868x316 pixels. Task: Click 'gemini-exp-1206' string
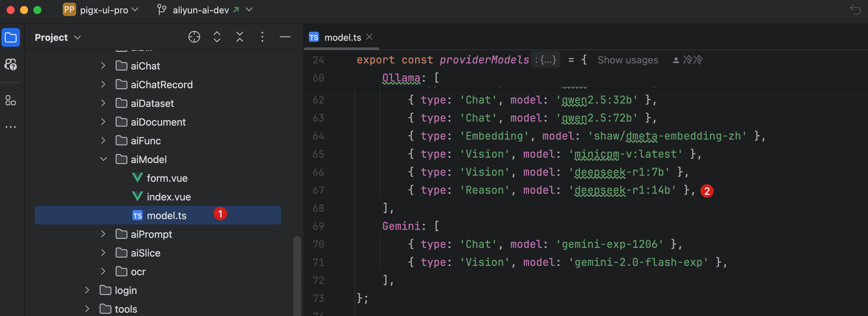click(609, 244)
